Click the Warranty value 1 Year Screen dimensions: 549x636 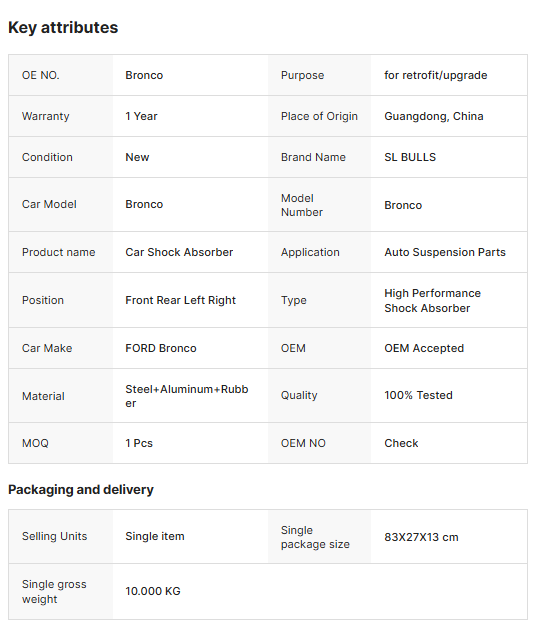click(x=141, y=116)
